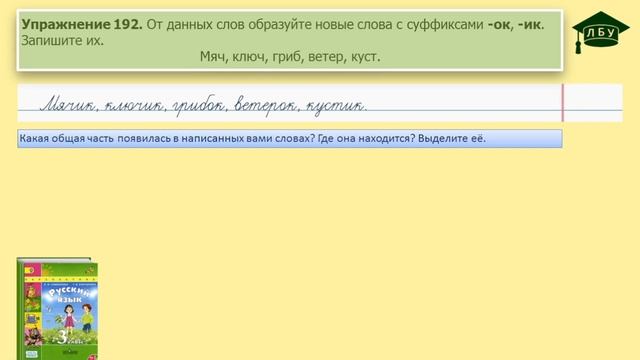
Task: Click the phrase "Выделите её." in the blue bar
Action: coord(452,138)
